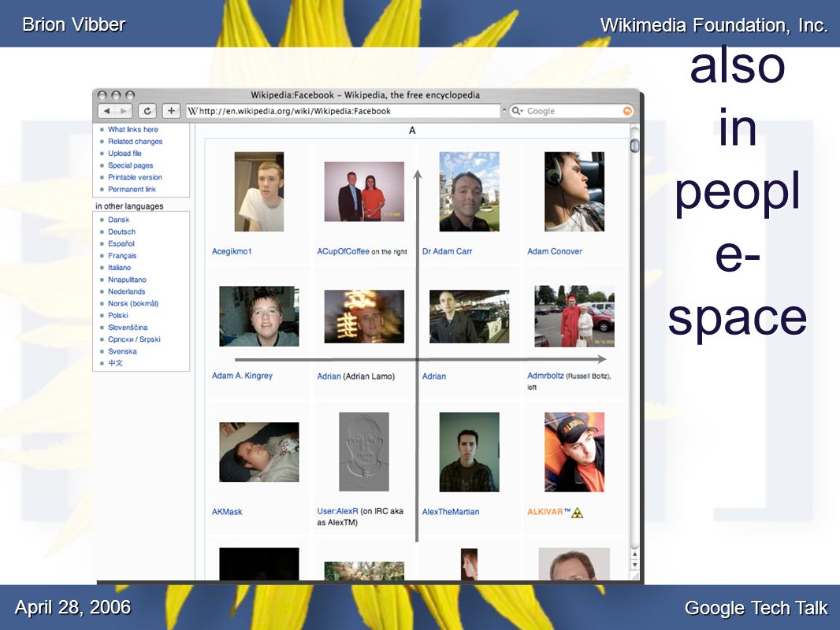Focus the Google search field
The width and height of the screenshot is (840, 630).
pos(573,111)
